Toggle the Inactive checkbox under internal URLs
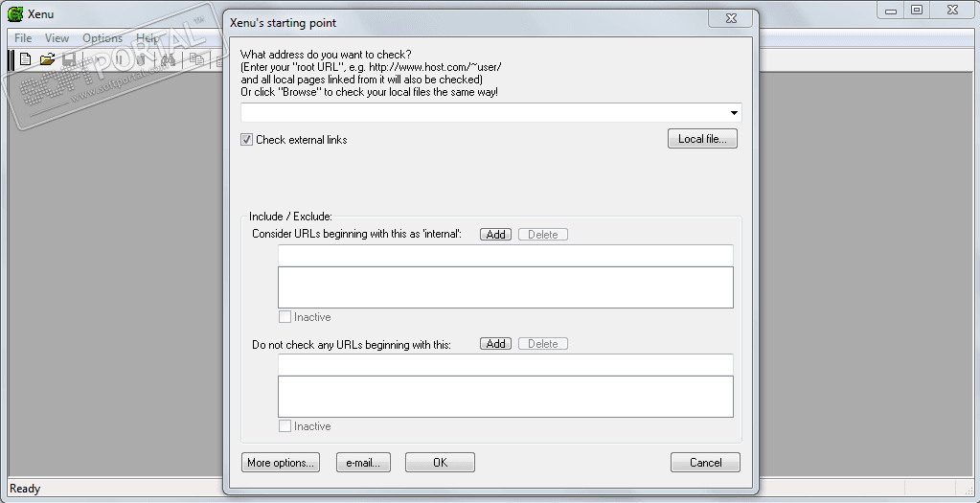The height and width of the screenshot is (503, 980). 285,317
